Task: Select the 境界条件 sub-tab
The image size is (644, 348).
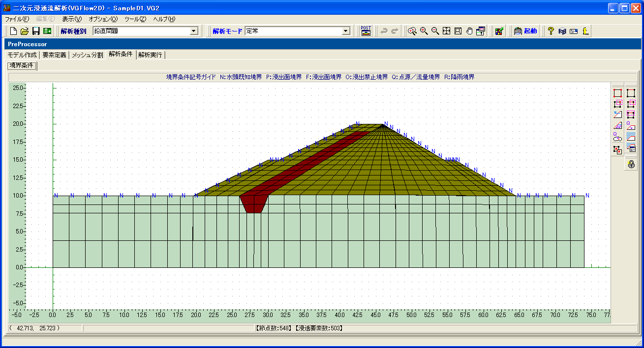Action: (22, 65)
